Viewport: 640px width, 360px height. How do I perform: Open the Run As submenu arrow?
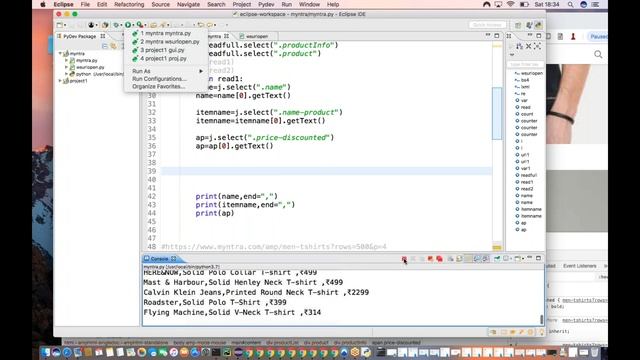(201, 71)
